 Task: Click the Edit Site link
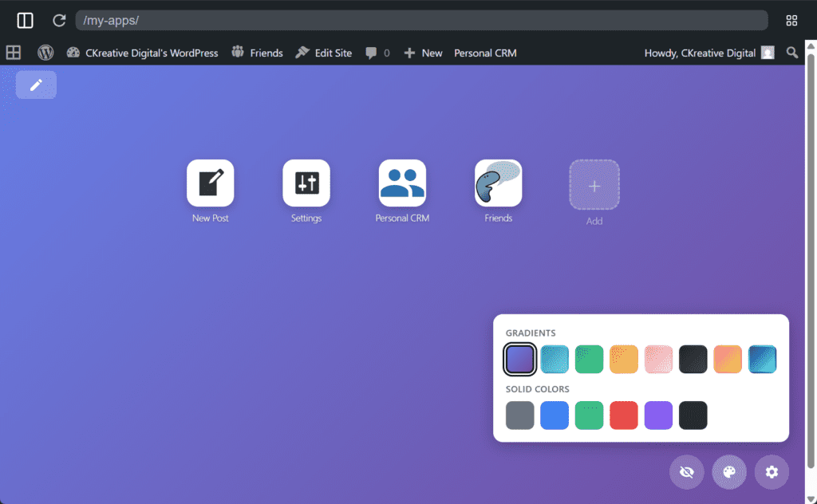(x=324, y=53)
